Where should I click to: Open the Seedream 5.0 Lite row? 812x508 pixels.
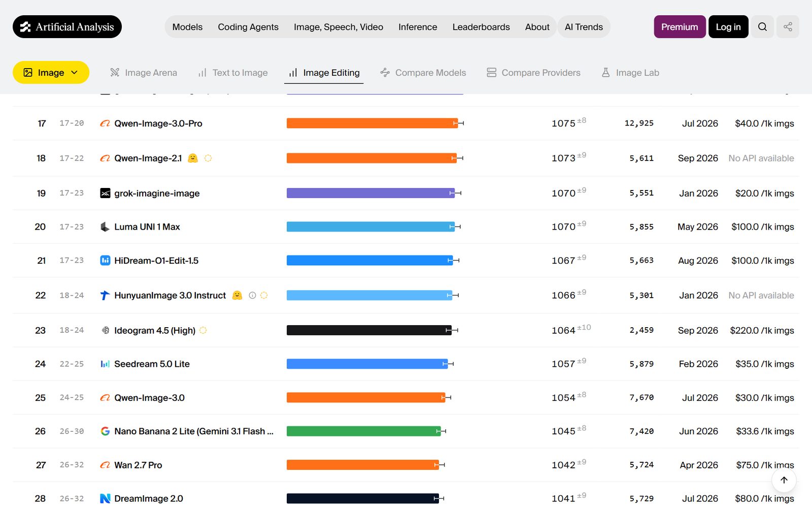[x=406, y=364]
